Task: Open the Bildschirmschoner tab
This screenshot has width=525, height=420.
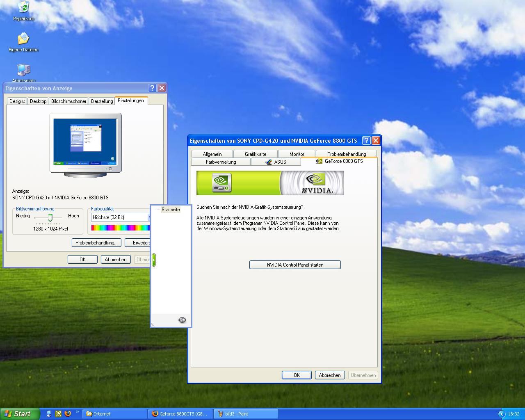Action: pos(69,101)
